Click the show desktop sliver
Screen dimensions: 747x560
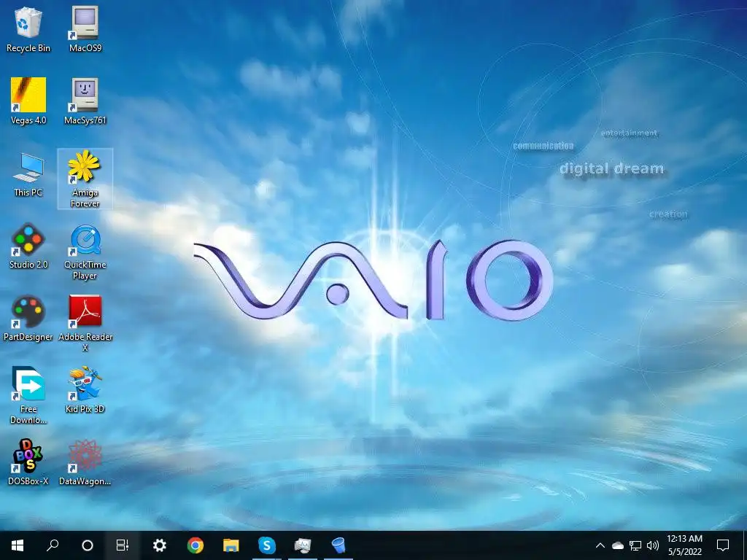[745, 545]
